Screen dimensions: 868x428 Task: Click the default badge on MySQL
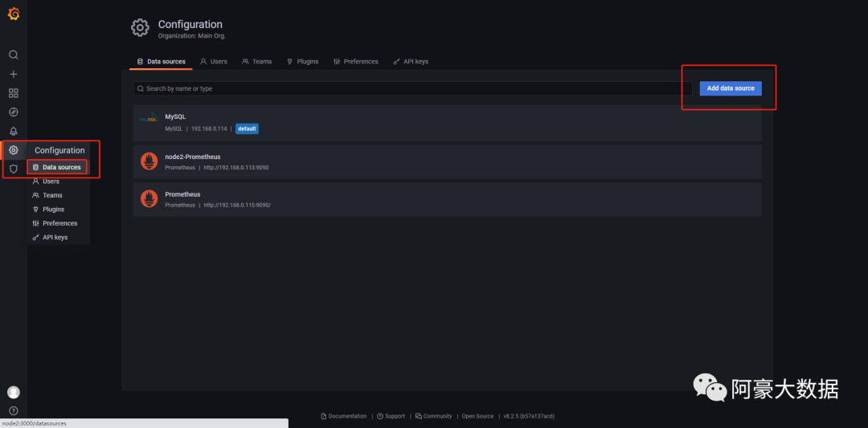click(247, 128)
